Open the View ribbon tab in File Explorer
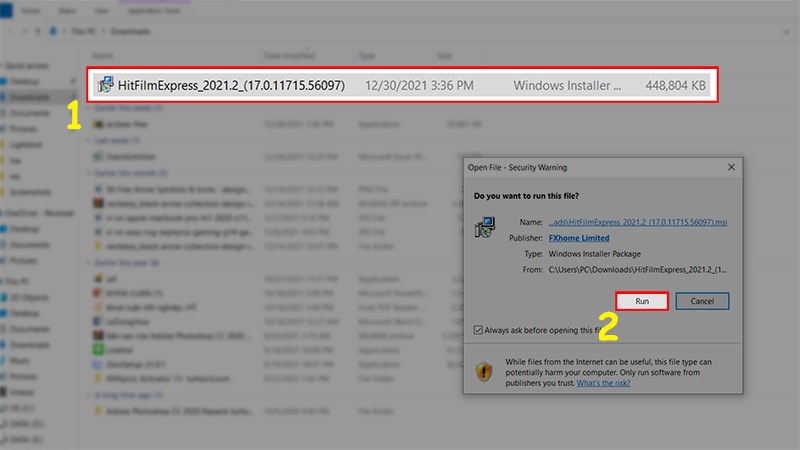 click(x=101, y=11)
